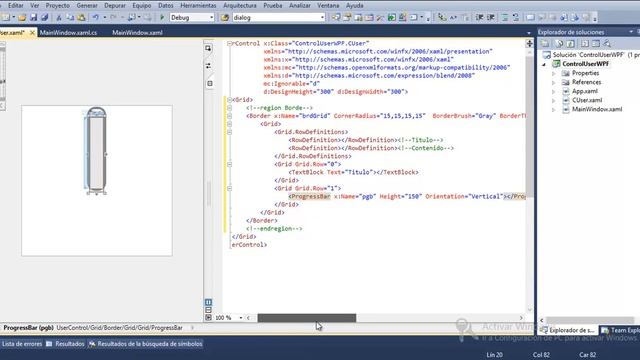640x360 pixels.
Task: Click the Save floppy disk icon
Action: tap(33, 18)
